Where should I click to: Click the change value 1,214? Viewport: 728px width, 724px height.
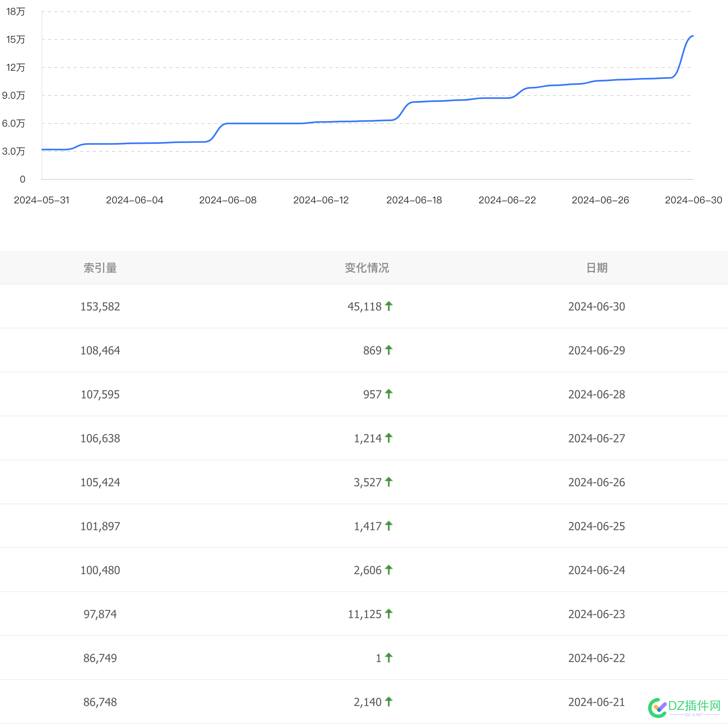[368, 438]
